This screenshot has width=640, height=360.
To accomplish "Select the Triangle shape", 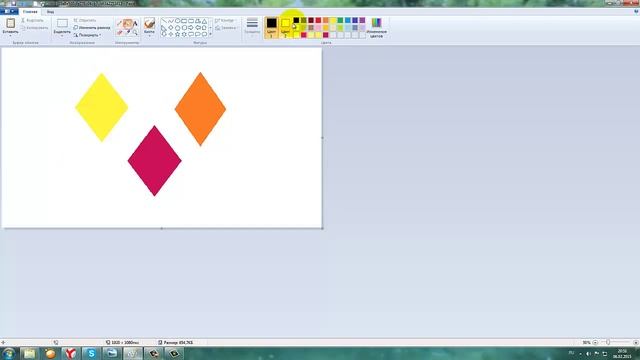I will (x=204, y=21).
